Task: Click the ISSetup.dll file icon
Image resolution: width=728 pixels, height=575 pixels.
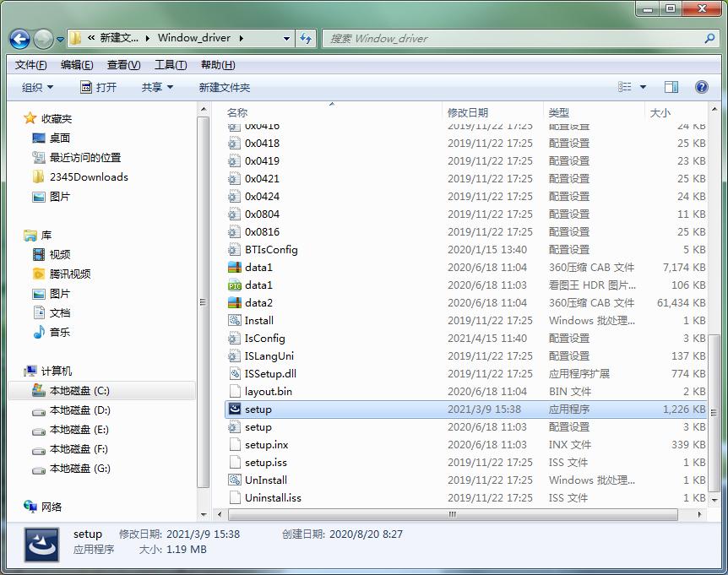Action: coord(235,373)
